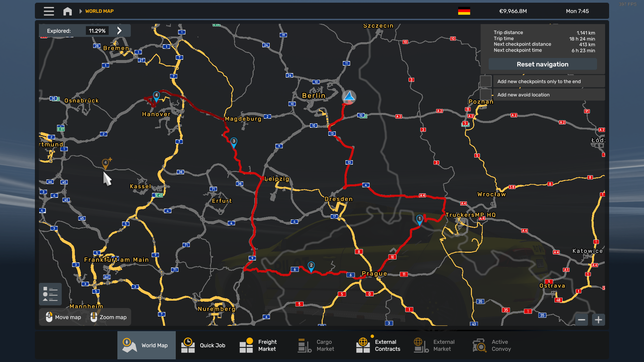Image resolution: width=644 pixels, height=362 pixels.
Task: Click the orange pending checkpoint 4 marker
Action: tap(105, 164)
